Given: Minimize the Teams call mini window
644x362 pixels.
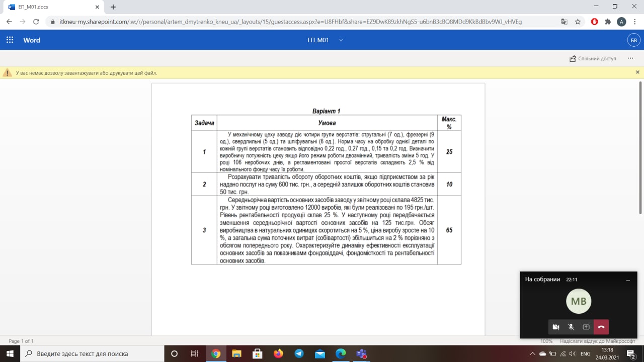Looking at the screenshot, I should (628, 280).
